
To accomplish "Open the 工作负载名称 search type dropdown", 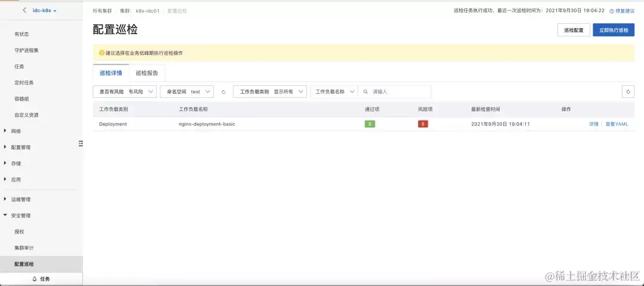I will click(335, 92).
